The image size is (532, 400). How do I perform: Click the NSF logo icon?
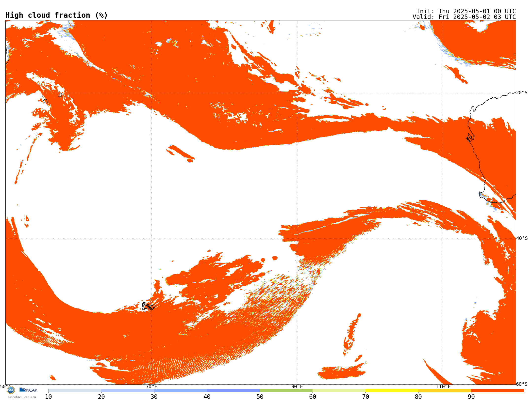pos(11,390)
